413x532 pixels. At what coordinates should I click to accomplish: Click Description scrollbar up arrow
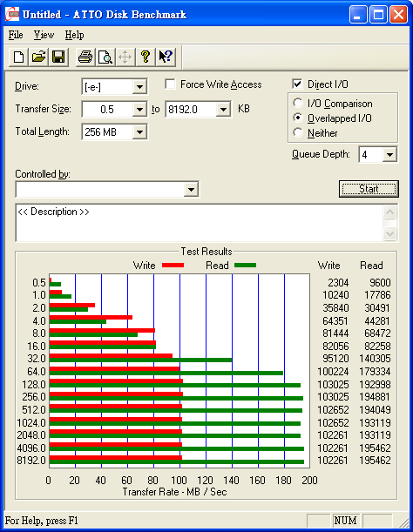(x=389, y=212)
